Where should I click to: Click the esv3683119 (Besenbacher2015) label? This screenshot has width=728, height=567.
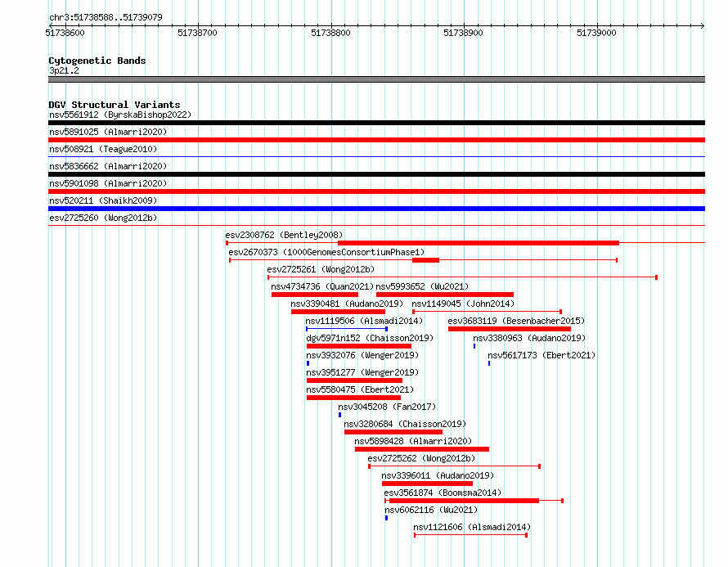point(516,321)
